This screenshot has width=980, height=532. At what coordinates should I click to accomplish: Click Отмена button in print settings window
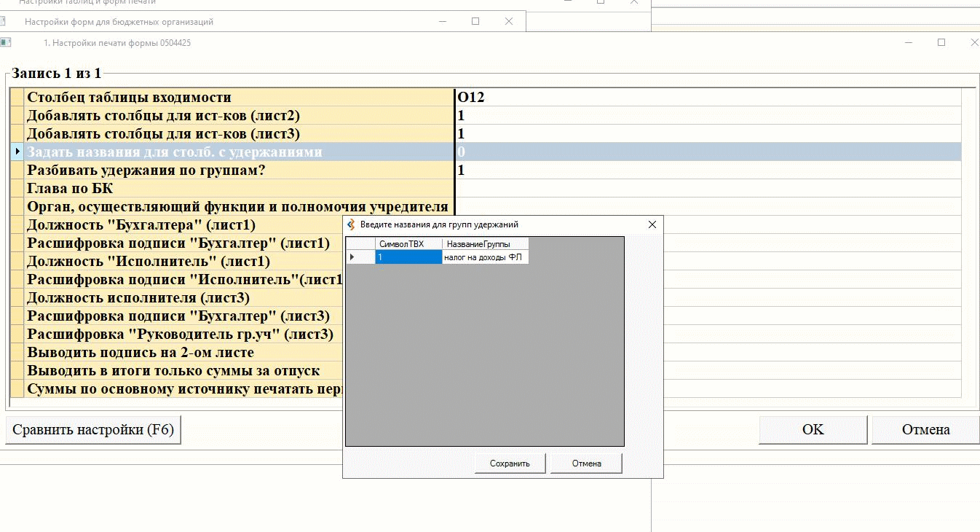click(925, 430)
